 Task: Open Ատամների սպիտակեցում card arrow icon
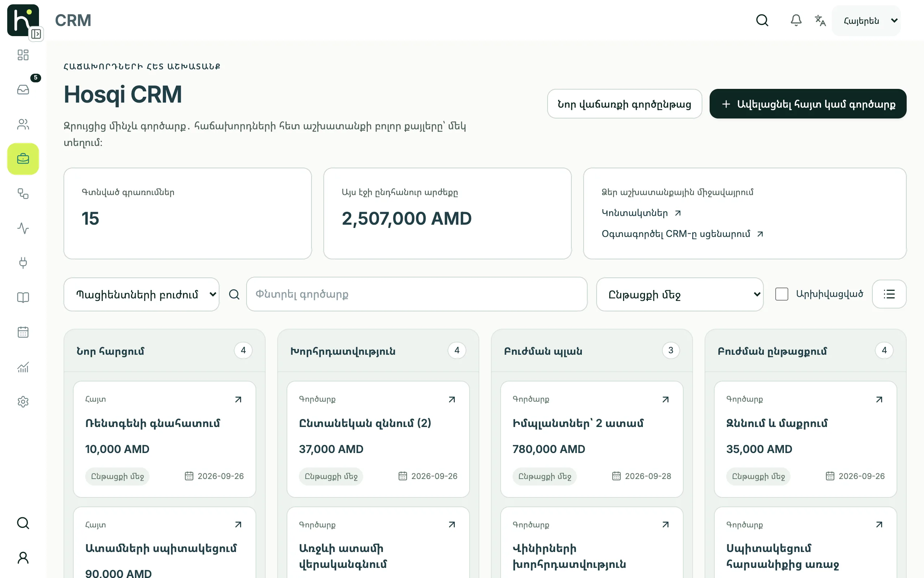(238, 525)
